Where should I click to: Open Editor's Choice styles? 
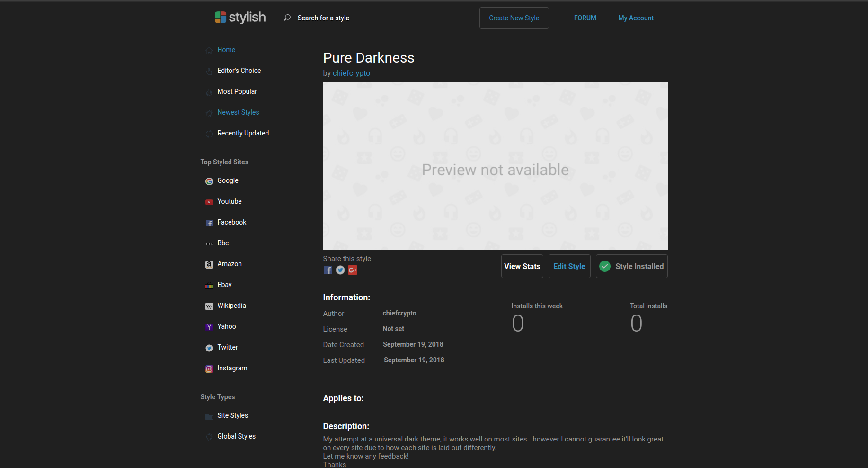[x=239, y=71]
